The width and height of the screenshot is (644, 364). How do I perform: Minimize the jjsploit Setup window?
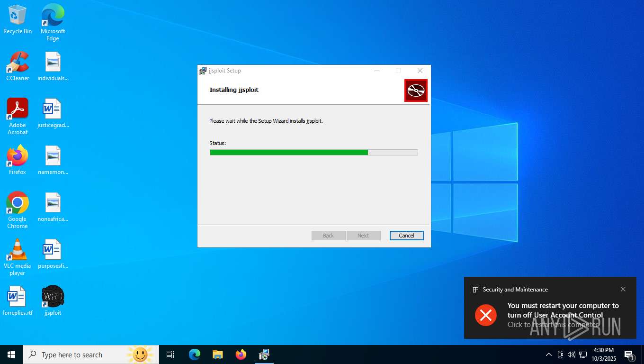click(x=377, y=71)
